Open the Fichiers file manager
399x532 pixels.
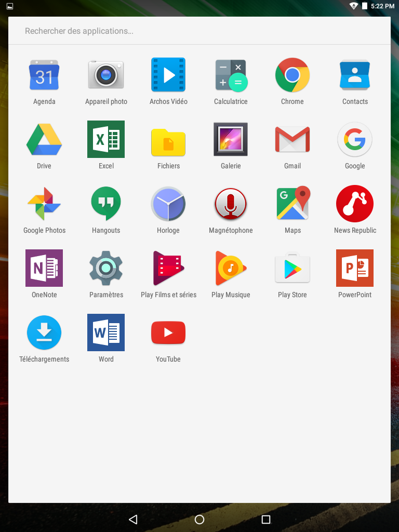coord(168,140)
